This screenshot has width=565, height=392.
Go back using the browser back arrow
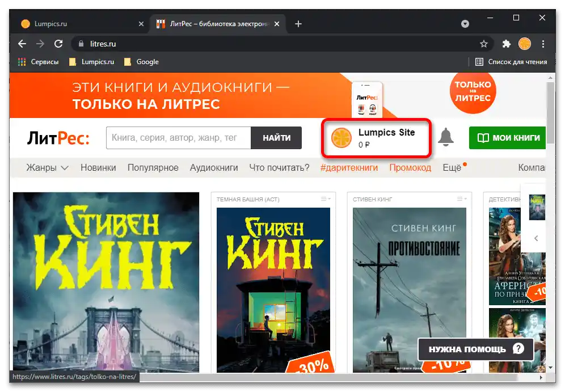pos(22,44)
